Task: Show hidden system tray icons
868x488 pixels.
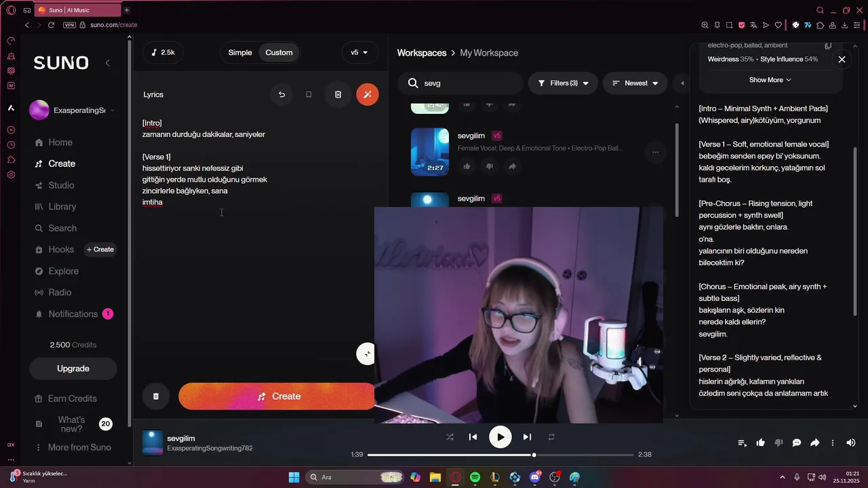Action: 783,477
